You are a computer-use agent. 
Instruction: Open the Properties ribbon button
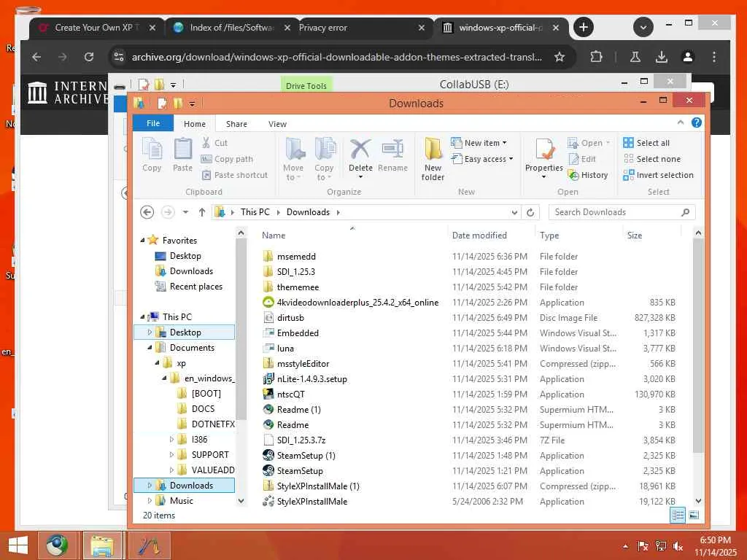click(544, 158)
